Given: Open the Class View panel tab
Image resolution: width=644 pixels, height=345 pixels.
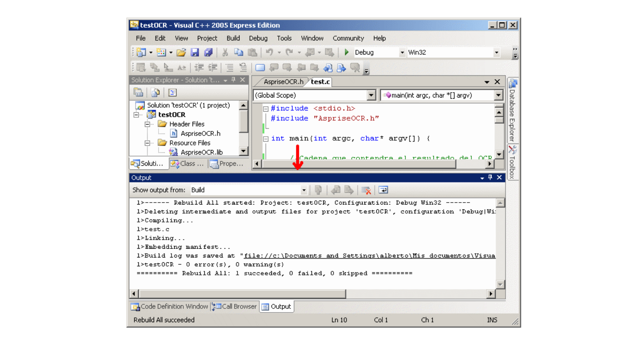Looking at the screenshot, I should [x=188, y=164].
